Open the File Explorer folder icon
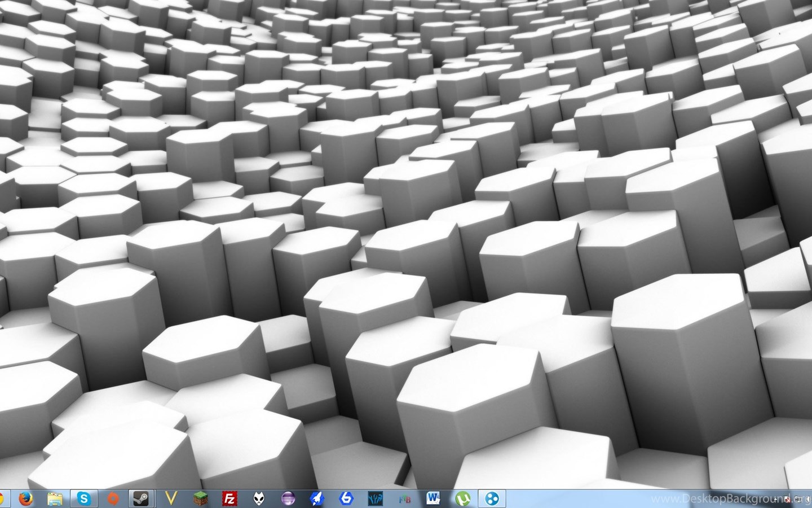Screen dimensions: 812x508 pos(55,499)
